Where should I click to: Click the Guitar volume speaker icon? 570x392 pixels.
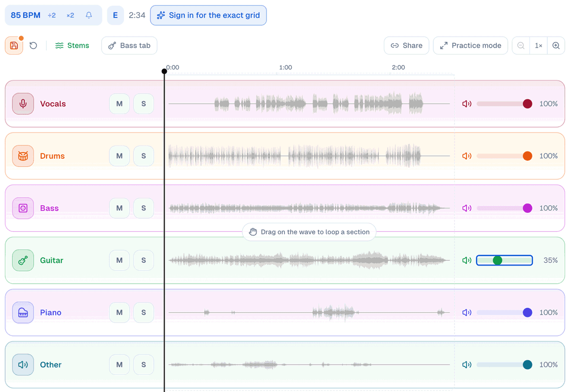[467, 260]
